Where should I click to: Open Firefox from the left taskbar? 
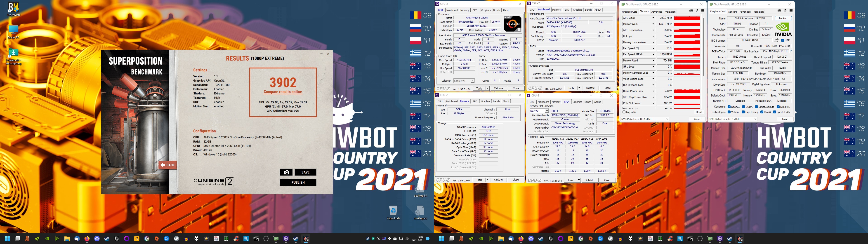click(x=87, y=239)
